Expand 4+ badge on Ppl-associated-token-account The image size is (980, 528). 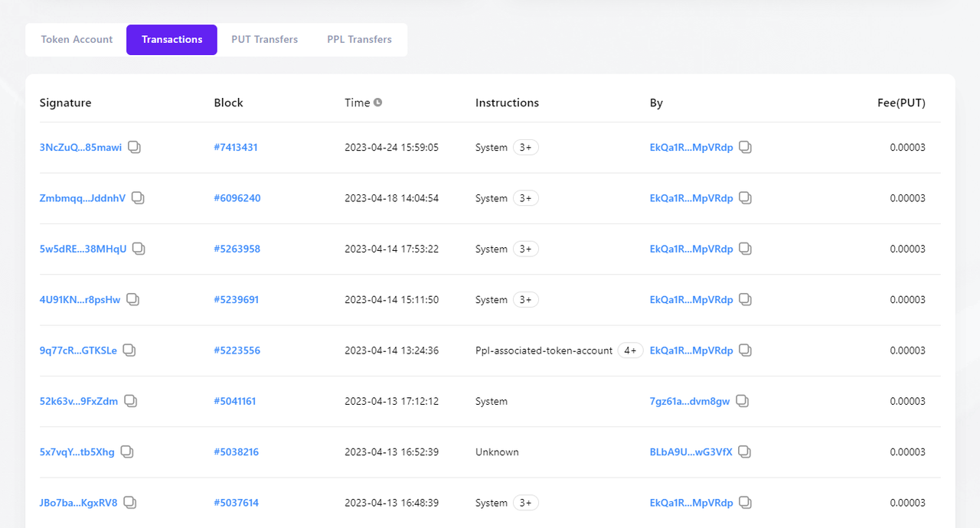pyautogui.click(x=630, y=350)
